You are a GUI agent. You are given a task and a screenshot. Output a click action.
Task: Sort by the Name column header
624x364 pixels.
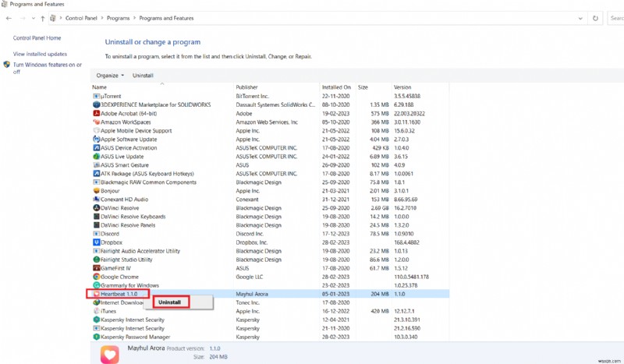162,87
